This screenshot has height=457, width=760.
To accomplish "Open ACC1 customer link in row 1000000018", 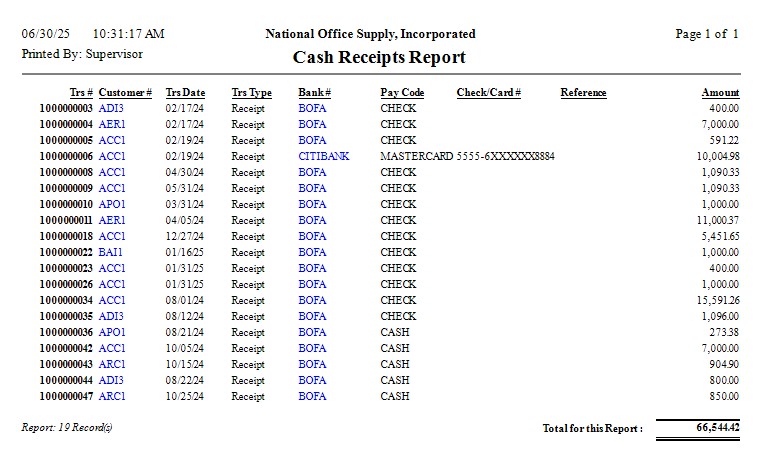I will pos(112,236).
